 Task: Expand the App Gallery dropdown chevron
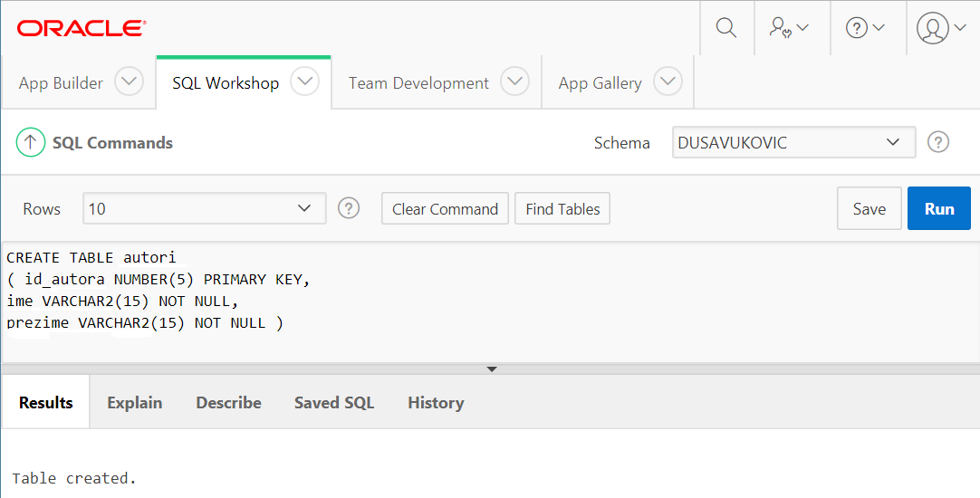[x=668, y=81]
